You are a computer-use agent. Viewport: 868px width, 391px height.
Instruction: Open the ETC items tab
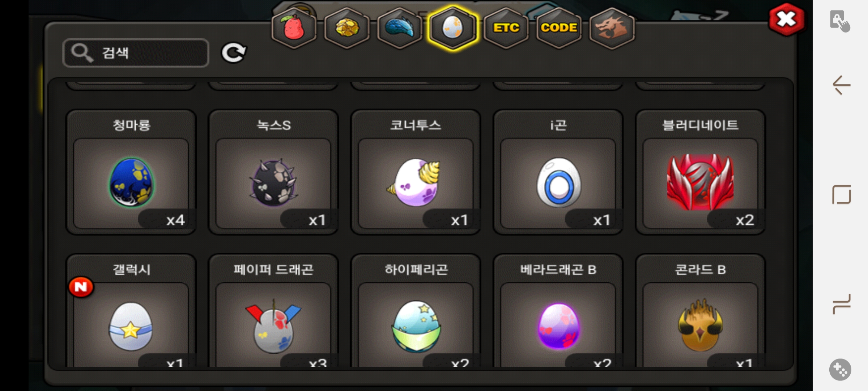pyautogui.click(x=506, y=28)
